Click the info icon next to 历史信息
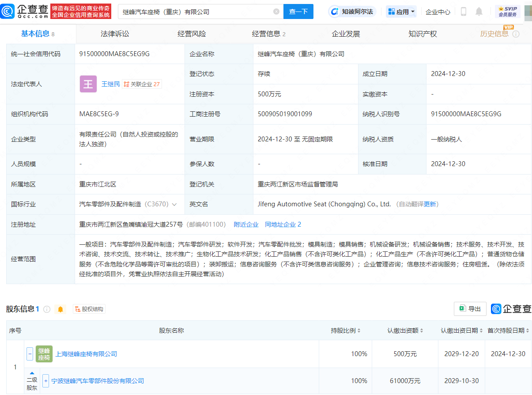This screenshot has height=395, width=532. (516, 34)
